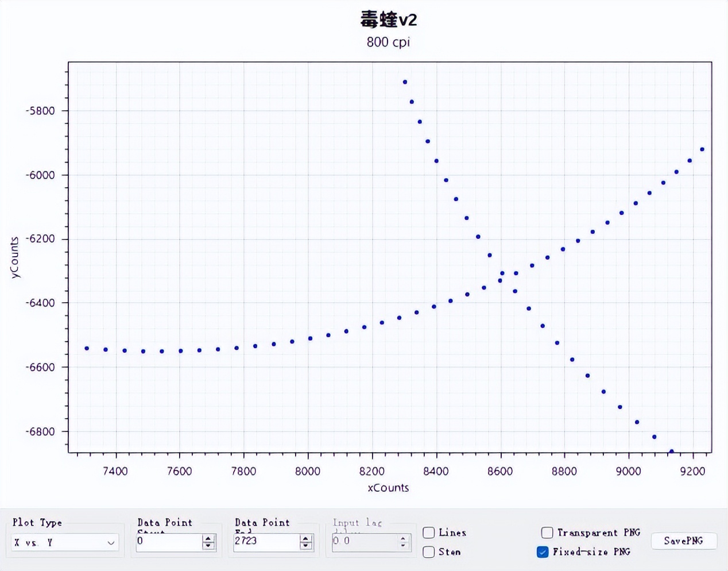728x571 pixels.
Task: Decrement the Data Point End value
Action: coord(305,545)
